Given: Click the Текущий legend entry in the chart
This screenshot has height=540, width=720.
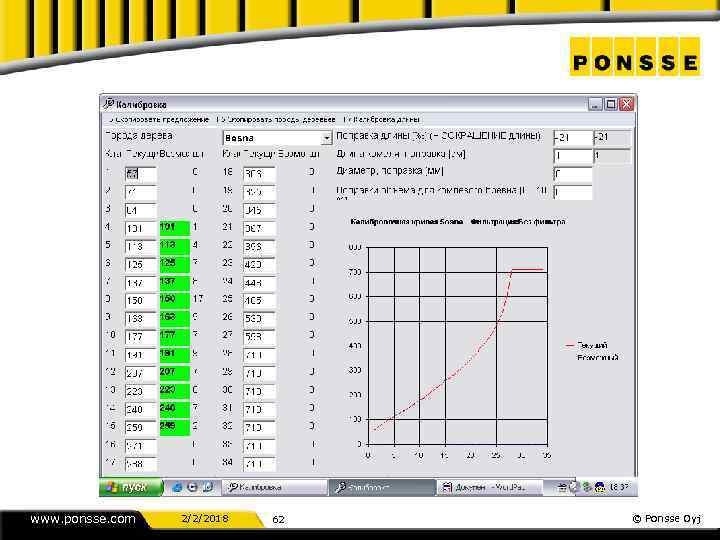Looking at the screenshot, I should (x=586, y=345).
